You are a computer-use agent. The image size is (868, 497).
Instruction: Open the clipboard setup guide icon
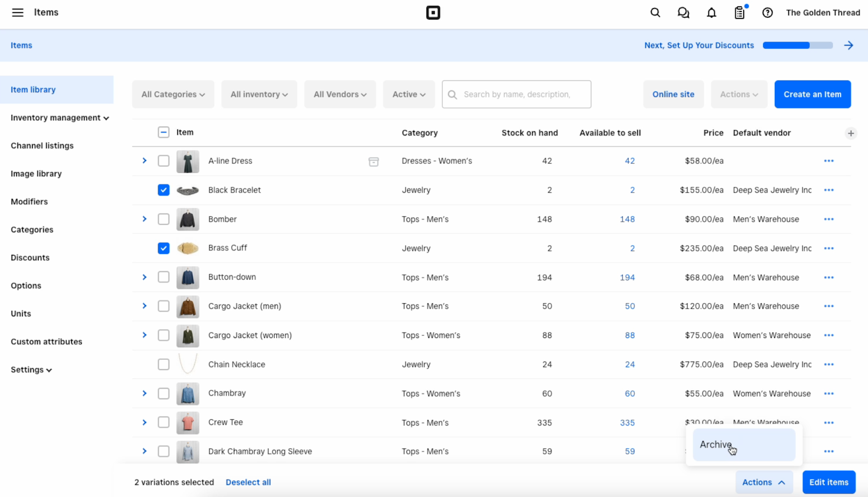click(x=739, y=13)
